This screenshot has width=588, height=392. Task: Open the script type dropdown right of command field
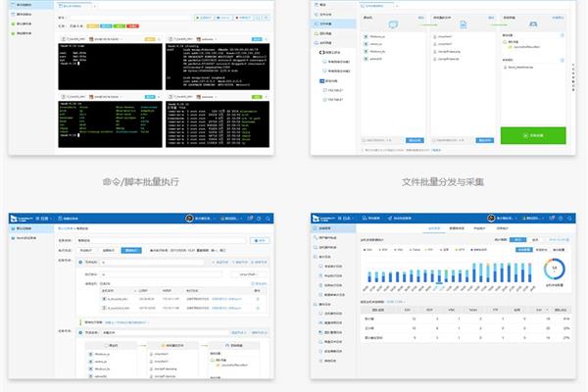tap(248, 274)
